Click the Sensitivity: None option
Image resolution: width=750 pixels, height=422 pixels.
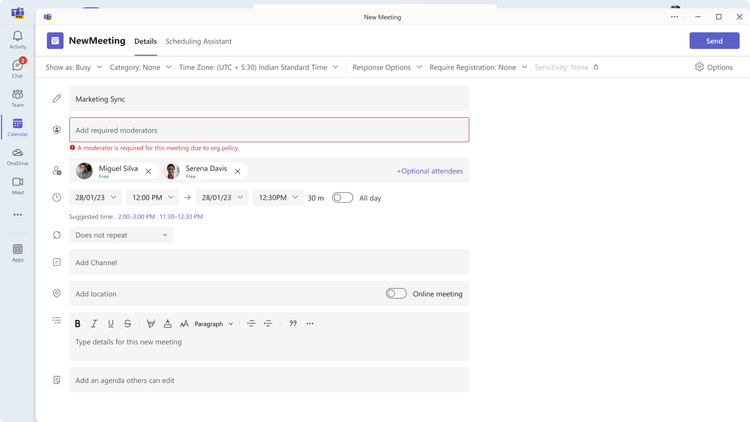(561, 67)
